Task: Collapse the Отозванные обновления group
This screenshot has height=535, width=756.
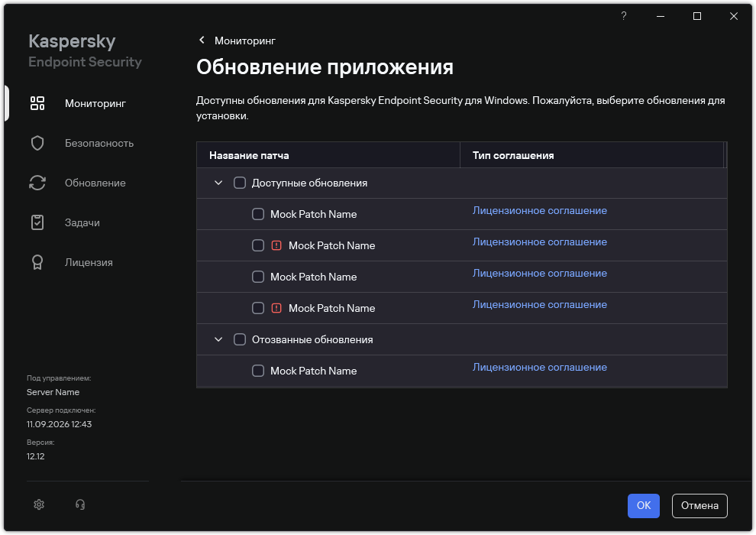Action: click(218, 339)
